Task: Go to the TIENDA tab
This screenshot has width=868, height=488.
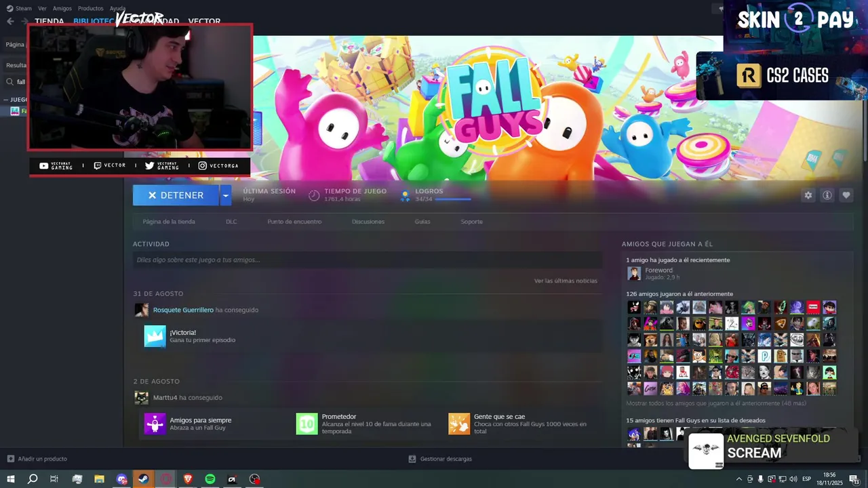Action: [49, 22]
